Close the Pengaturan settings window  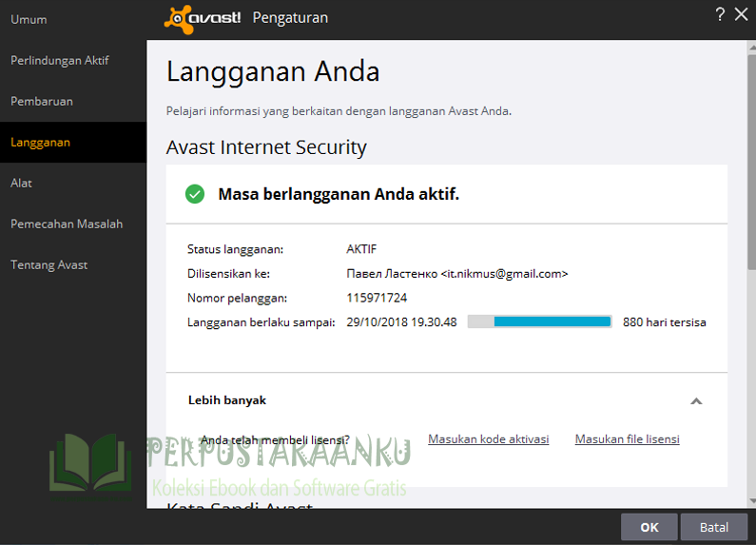click(741, 14)
